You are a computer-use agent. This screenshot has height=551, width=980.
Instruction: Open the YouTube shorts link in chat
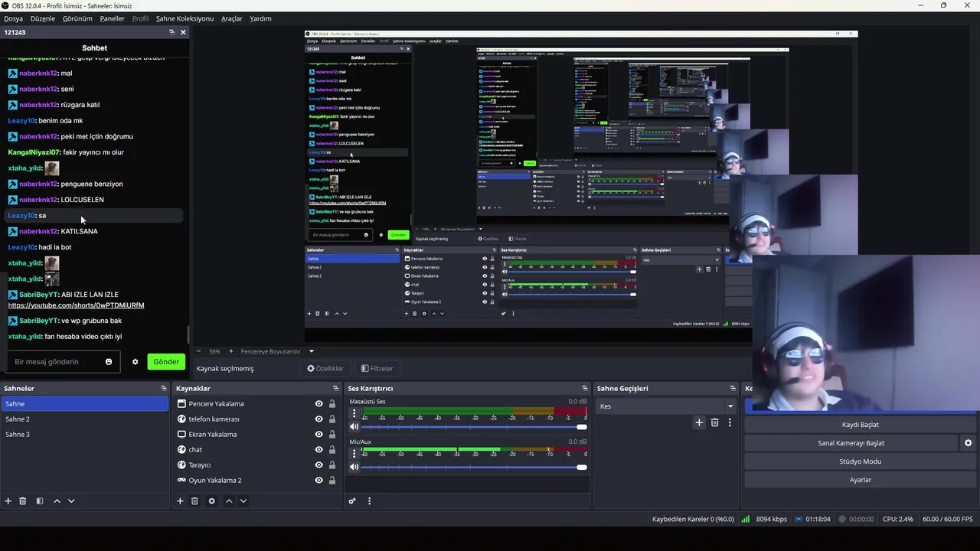click(x=76, y=305)
